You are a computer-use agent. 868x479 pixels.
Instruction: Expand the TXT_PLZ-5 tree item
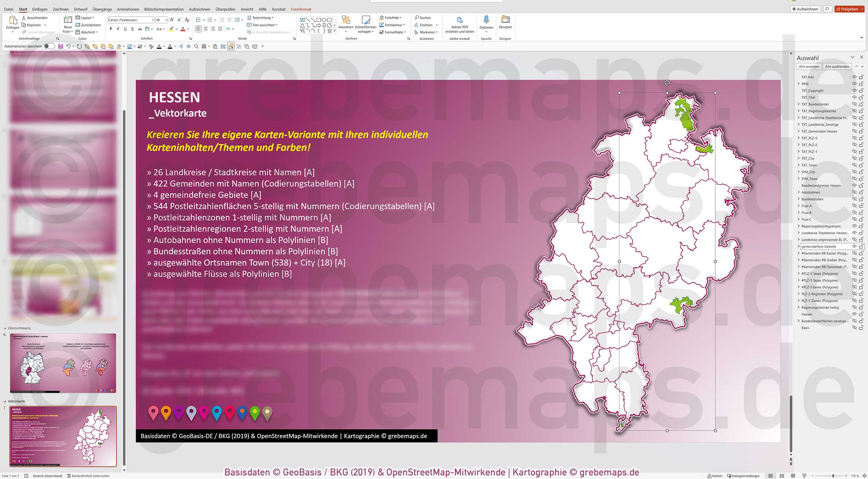tap(799, 138)
